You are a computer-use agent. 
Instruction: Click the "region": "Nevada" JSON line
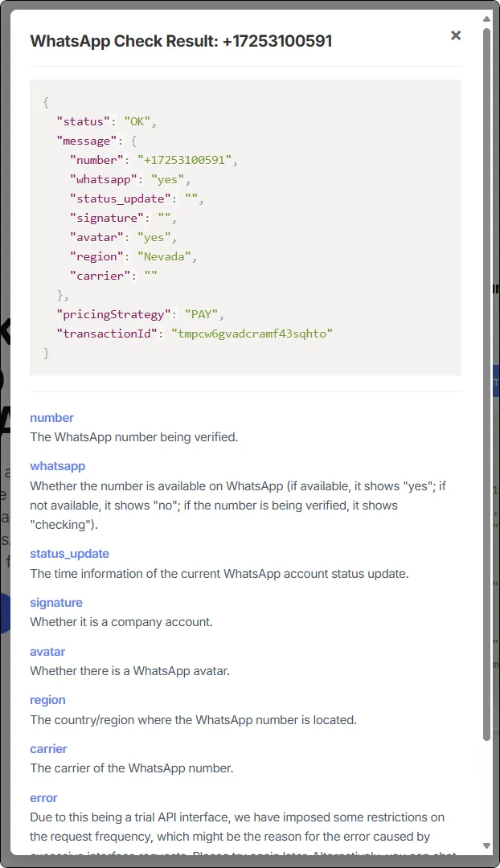click(x=133, y=256)
